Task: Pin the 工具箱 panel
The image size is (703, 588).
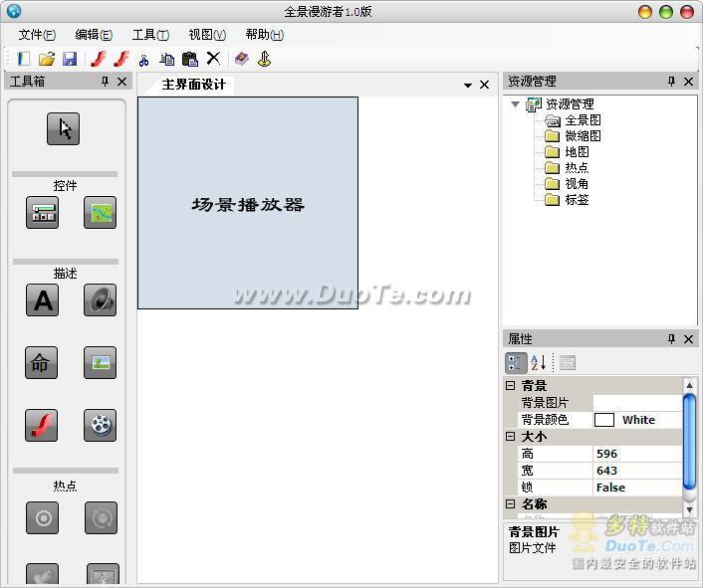Action: point(105,82)
